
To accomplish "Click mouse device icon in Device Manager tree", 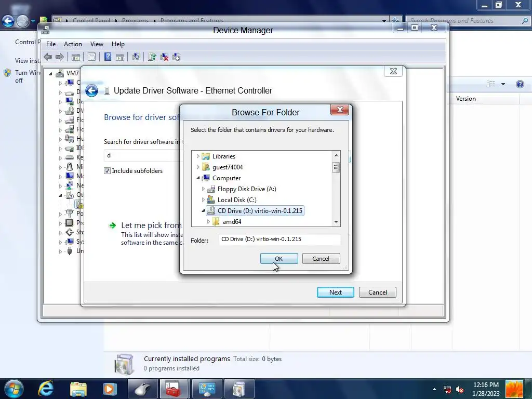I will click(70, 167).
